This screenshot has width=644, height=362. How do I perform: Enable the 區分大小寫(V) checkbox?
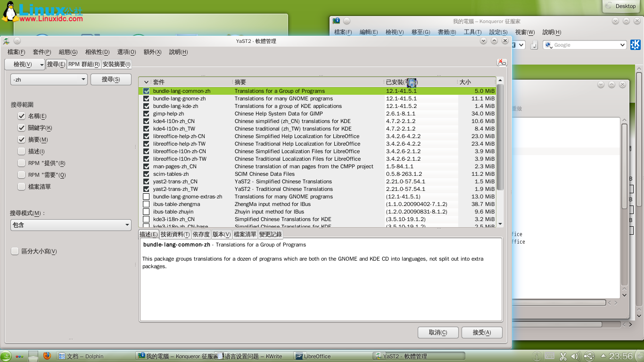click(x=15, y=251)
